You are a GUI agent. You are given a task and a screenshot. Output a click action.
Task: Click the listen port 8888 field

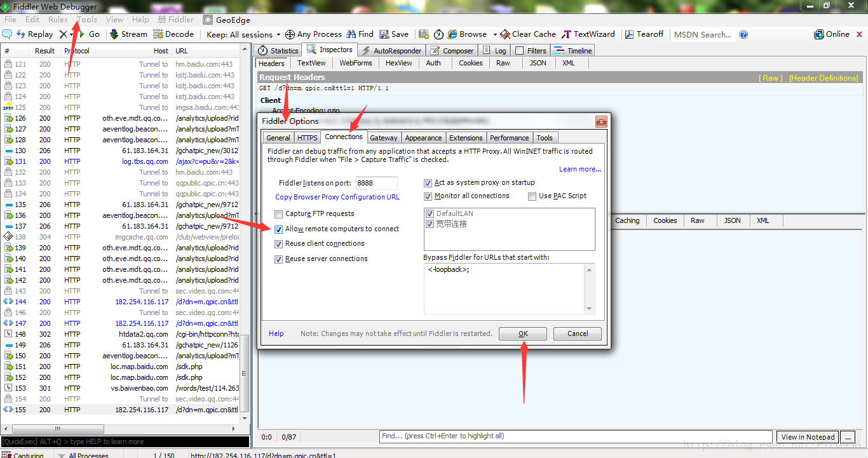point(377,183)
